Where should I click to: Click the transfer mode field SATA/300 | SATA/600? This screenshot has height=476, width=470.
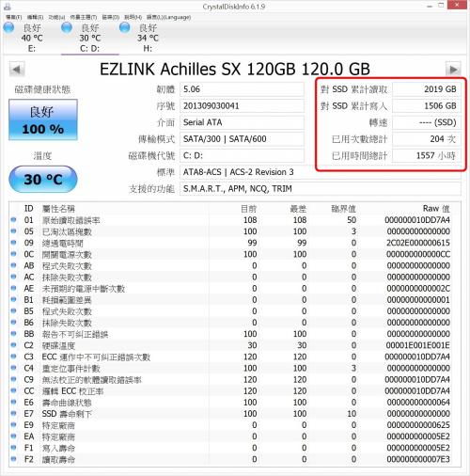(x=242, y=139)
